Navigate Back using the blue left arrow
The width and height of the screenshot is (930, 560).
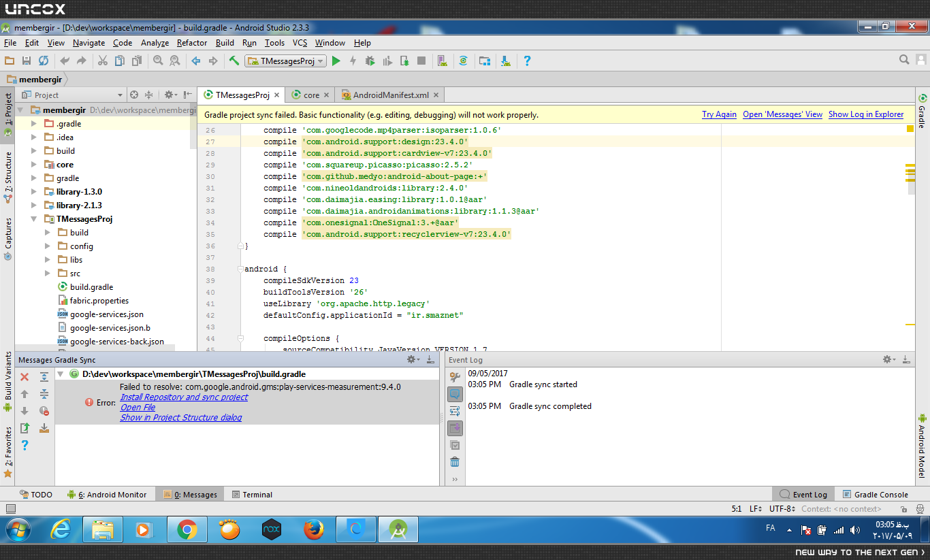click(196, 61)
